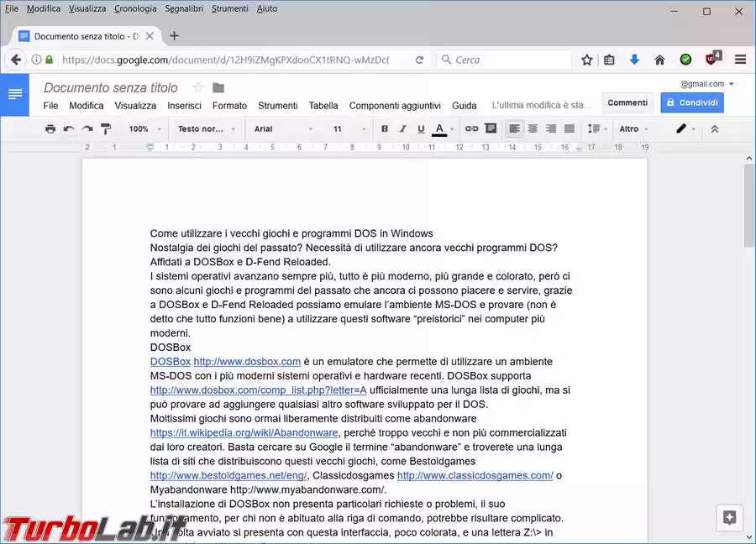Open the text color picker
The image size is (756, 544).
[x=439, y=129]
